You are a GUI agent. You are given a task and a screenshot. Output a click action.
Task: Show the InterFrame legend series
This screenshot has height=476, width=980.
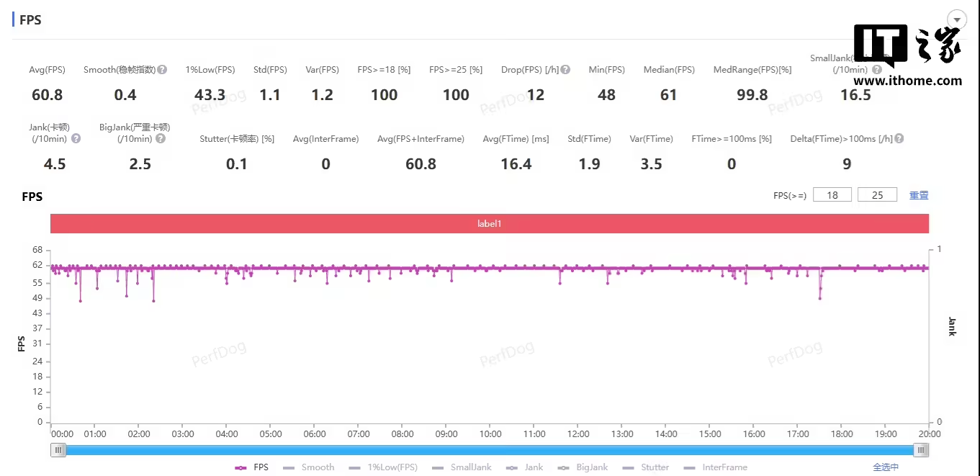pyautogui.click(x=715, y=467)
